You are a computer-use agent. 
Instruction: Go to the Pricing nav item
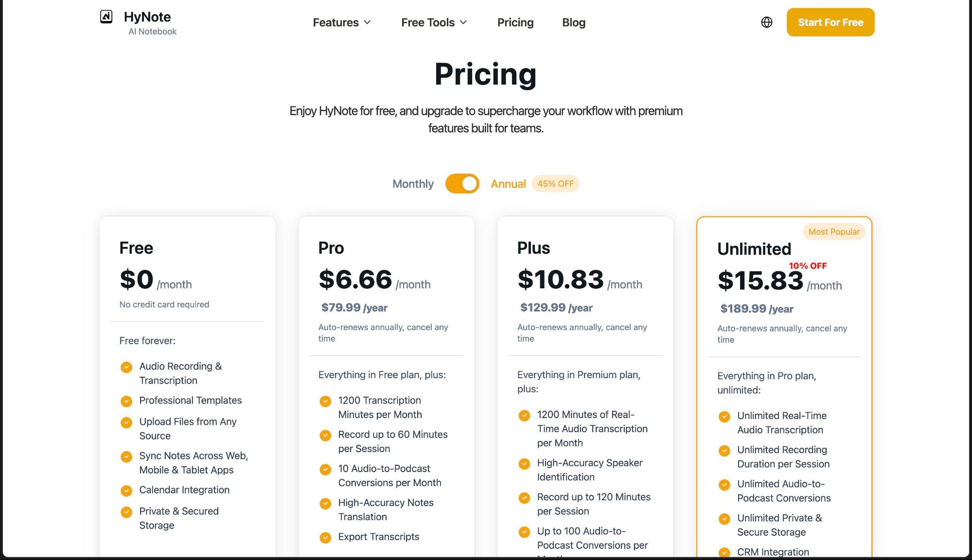(x=515, y=22)
